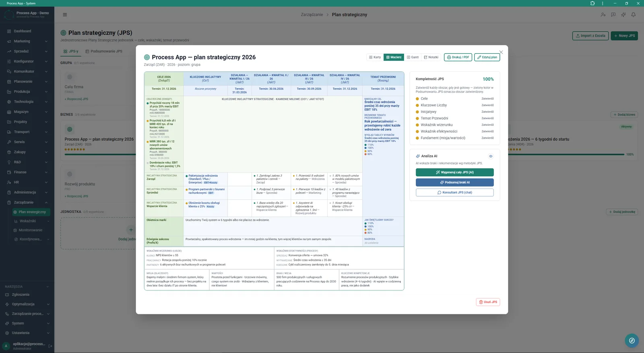Screen dimensions: 644x353
Task: Click the Edytuj plan button
Action: coord(487,57)
